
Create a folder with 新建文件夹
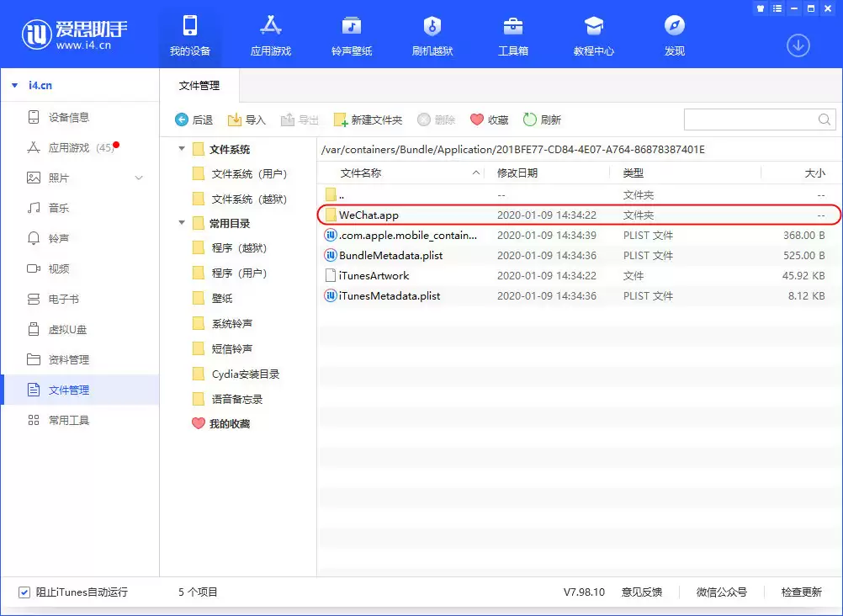click(368, 119)
